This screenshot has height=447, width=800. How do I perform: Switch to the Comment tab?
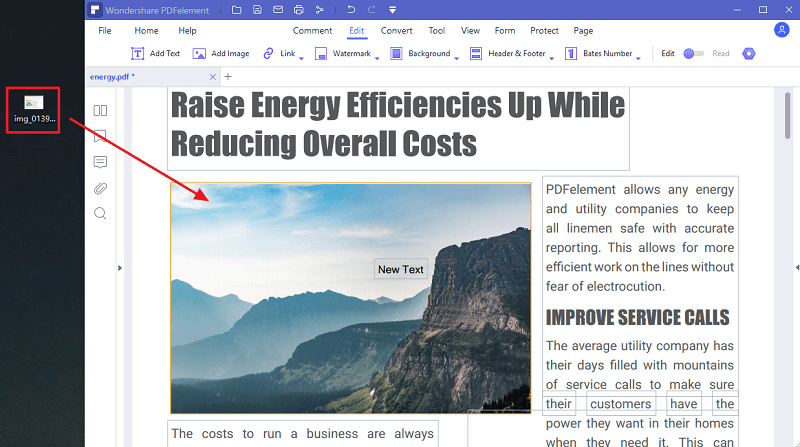[312, 31]
